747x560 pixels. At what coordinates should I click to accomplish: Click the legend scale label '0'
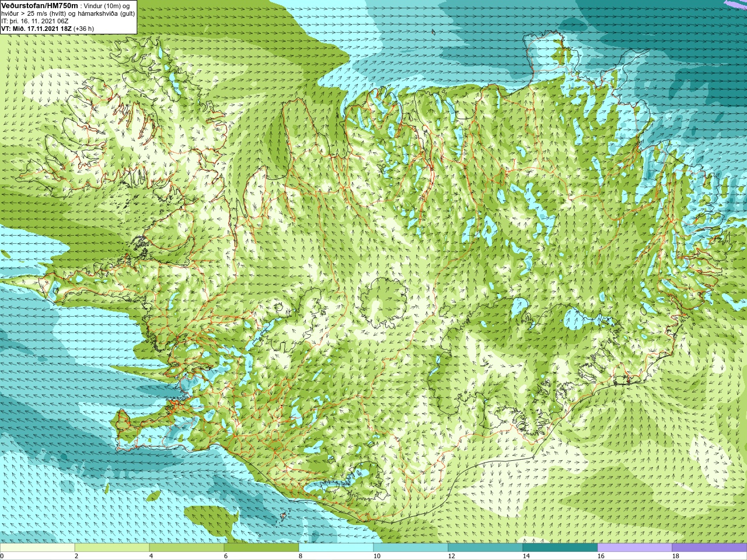point(2,556)
